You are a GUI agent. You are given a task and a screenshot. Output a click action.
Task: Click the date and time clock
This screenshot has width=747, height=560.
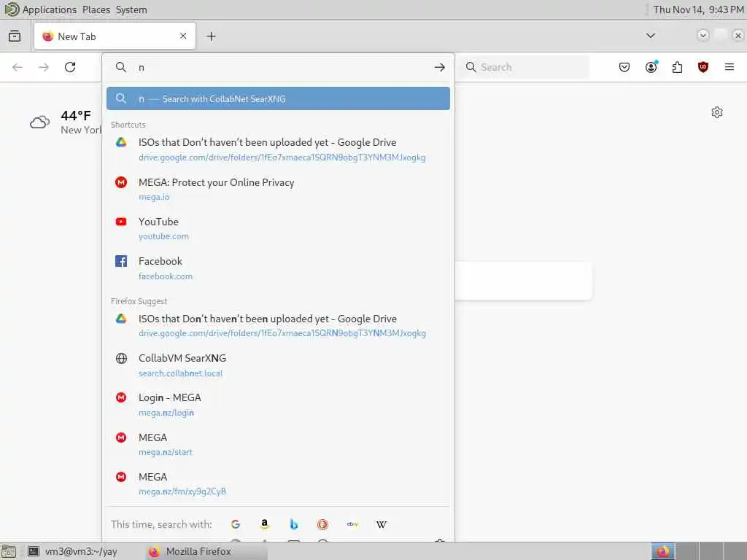click(698, 9)
